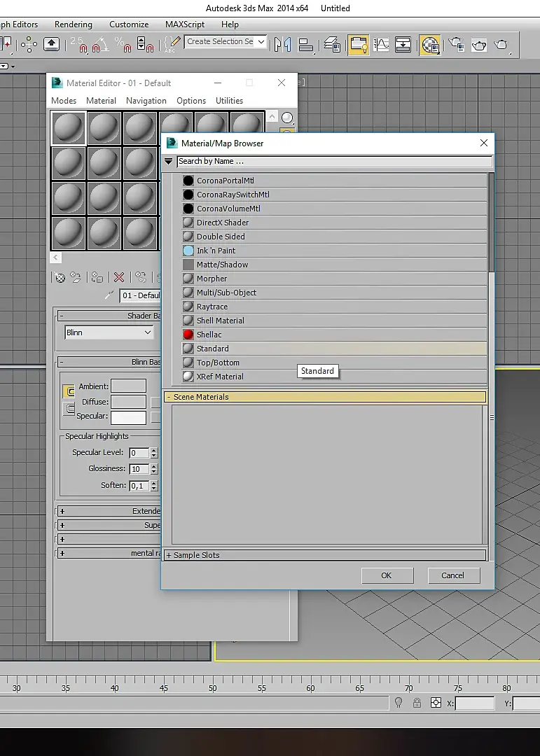The width and height of the screenshot is (540, 756).
Task: Click the Glossiness value field
Action: (139, 468)
